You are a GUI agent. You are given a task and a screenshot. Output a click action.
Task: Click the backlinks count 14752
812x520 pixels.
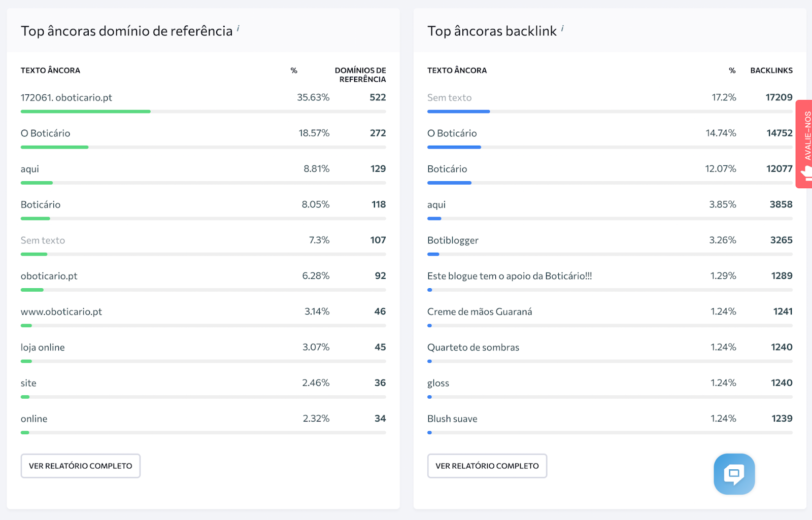pyautogui.click(x=780, y=133)
